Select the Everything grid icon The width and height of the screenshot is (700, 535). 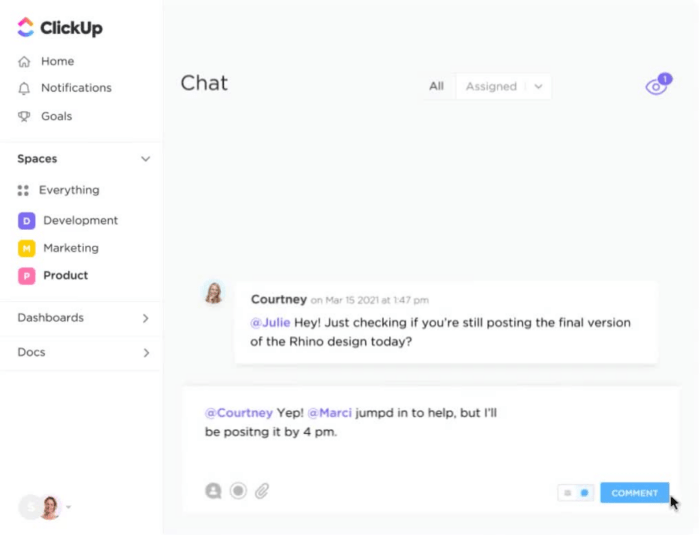tap(23, 191)
